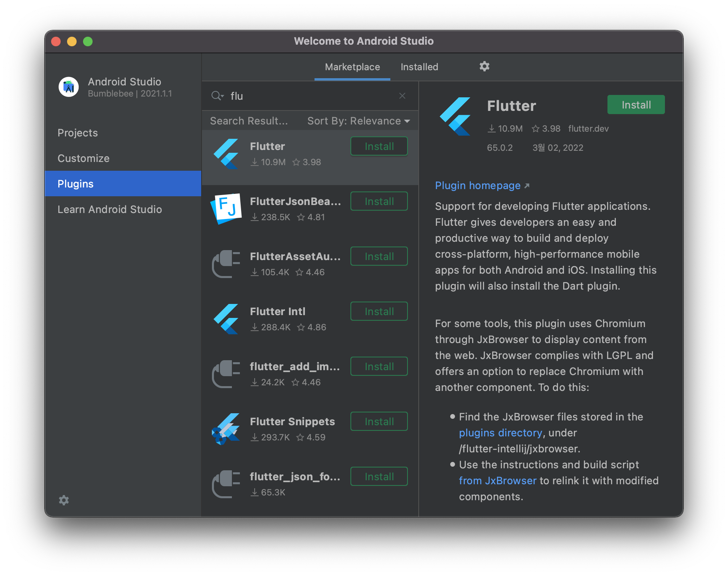
Task: Install the flutter_add_im plugin
Action: click(x=379, y=367)
